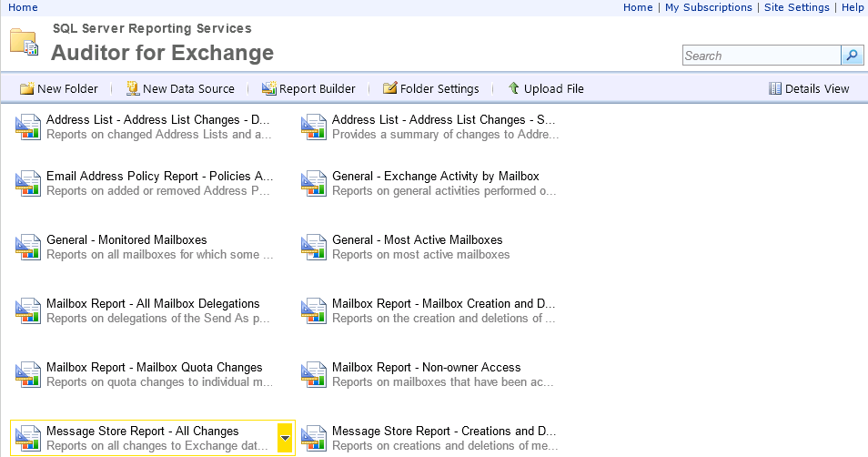Click description 'Reports on quota changes to individual m...'
868x457 pixels.
(x=159, y=382)
